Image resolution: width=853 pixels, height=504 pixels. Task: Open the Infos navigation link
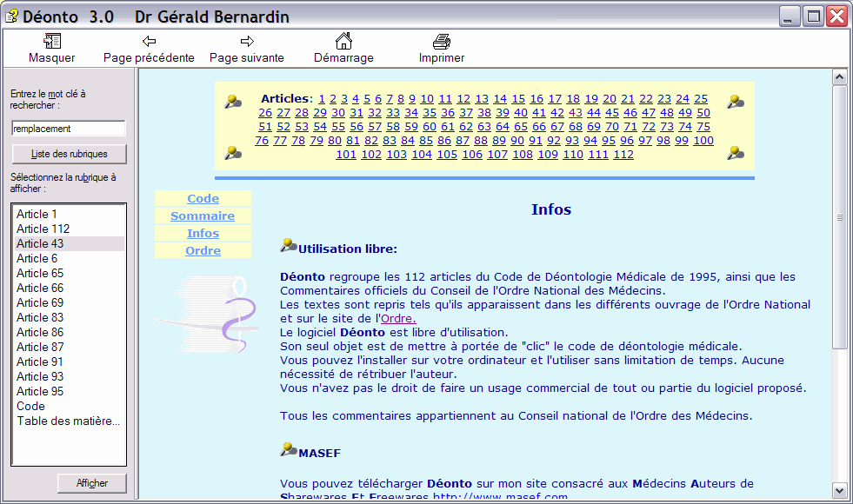coord(203,233)
